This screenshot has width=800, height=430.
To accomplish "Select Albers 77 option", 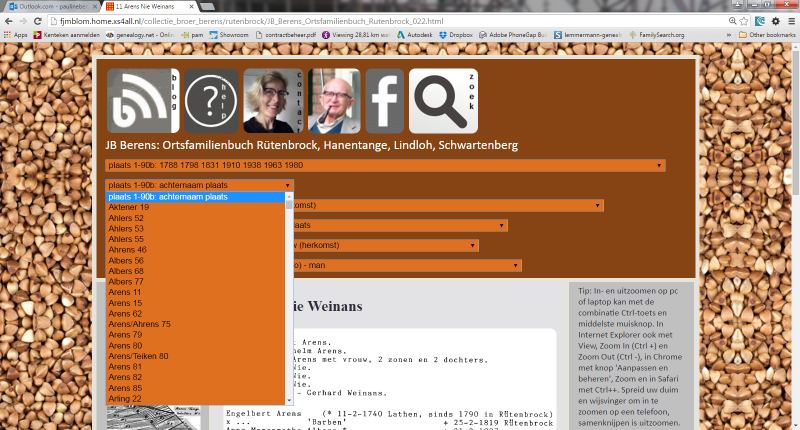I will coord(195,282).
